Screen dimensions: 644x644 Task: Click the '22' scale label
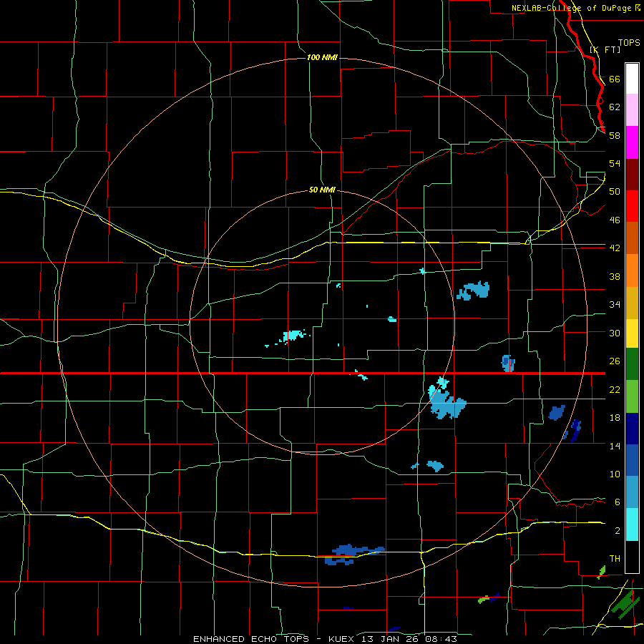coord(615,389)
